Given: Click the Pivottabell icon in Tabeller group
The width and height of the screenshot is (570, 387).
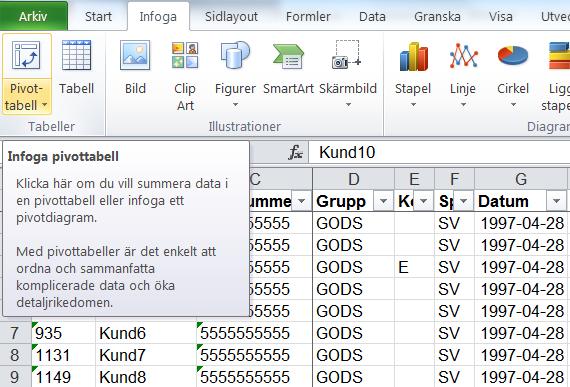Looking at the screenshot, I should (x=26, y=55).
